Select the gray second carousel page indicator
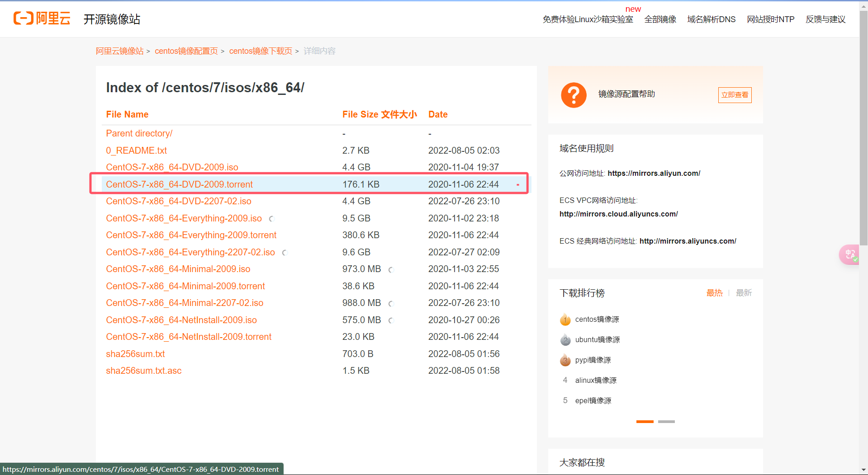Viewport: 868px width, 475px height. click(666, 422)
